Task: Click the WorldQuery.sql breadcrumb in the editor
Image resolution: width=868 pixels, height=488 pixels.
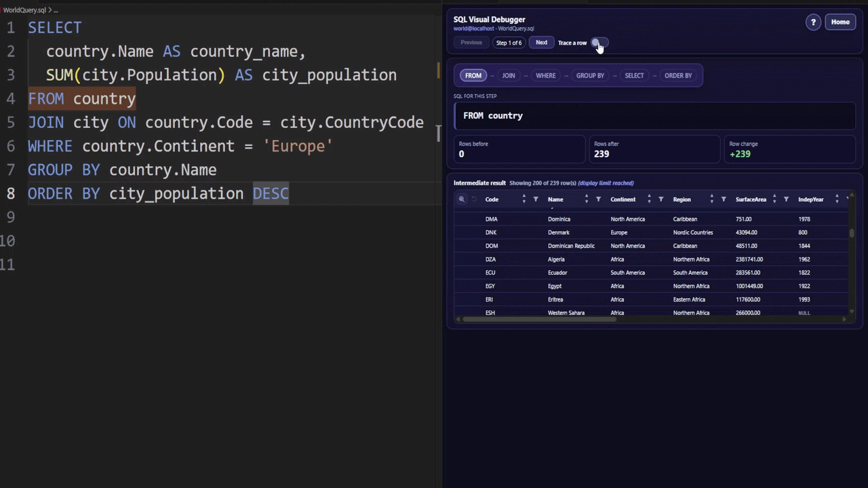Action: [x=25, y=10]
